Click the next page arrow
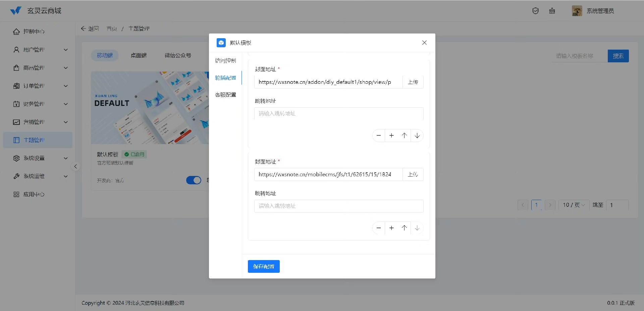This screenshot has height=311, width=644. pos(550,205)
